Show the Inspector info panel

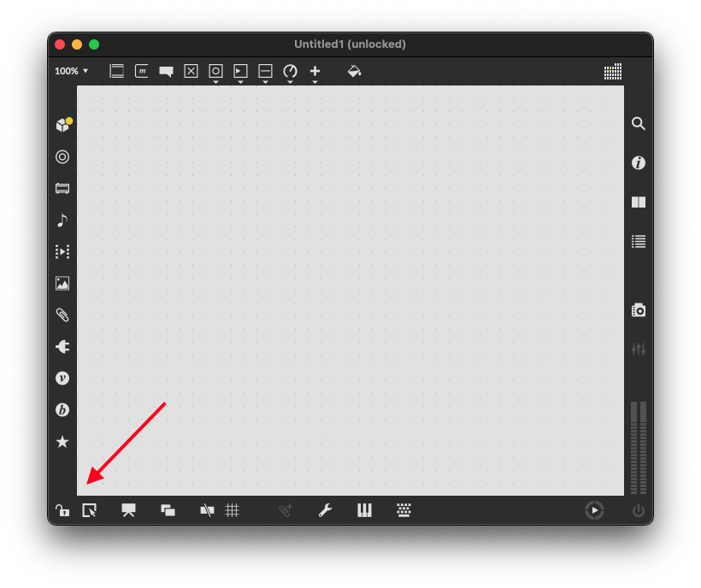coord(639,162)
